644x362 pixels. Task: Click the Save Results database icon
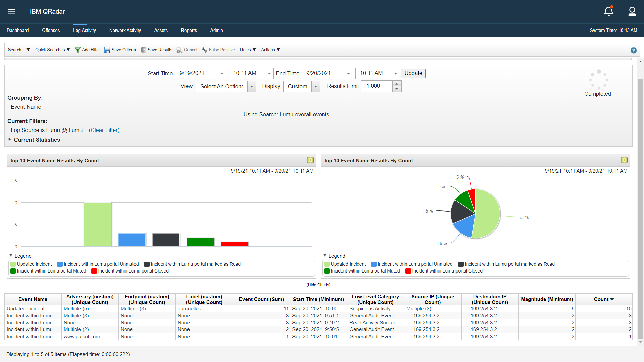tap(144, 50)
